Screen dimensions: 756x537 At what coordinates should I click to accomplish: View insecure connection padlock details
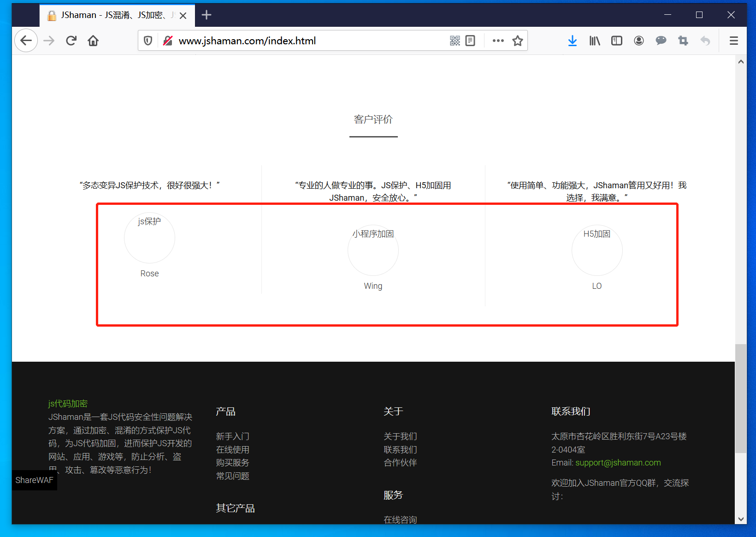coord(168,41)
